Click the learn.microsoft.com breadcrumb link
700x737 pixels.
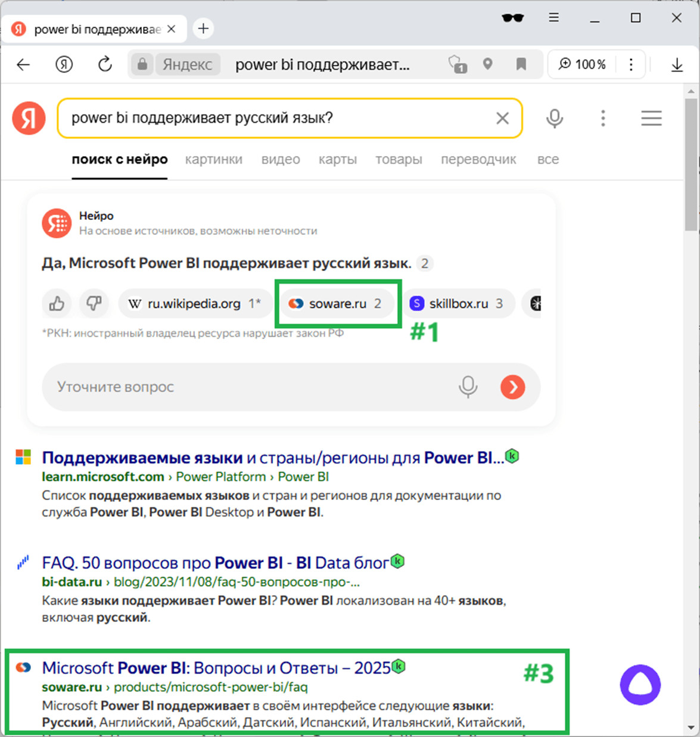pos(103,477)
